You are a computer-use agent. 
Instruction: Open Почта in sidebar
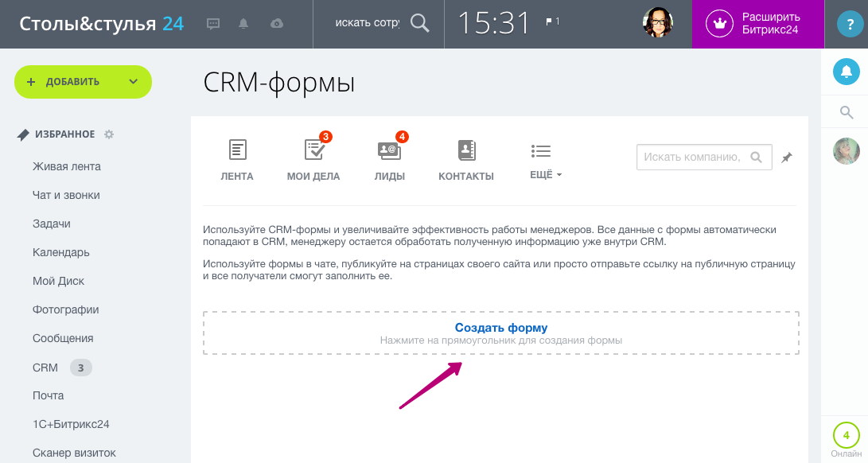(49, 395)
